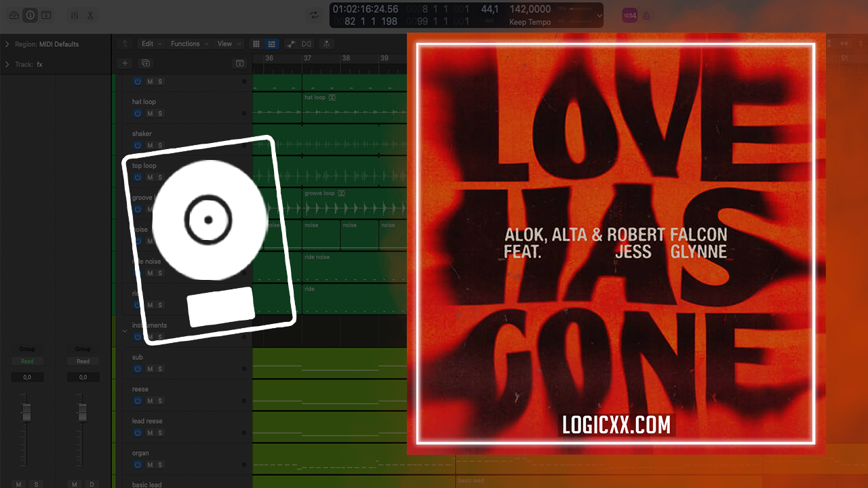Toggle the automation curve icon
Screen dimensions: 868x488
pos(292,44)
